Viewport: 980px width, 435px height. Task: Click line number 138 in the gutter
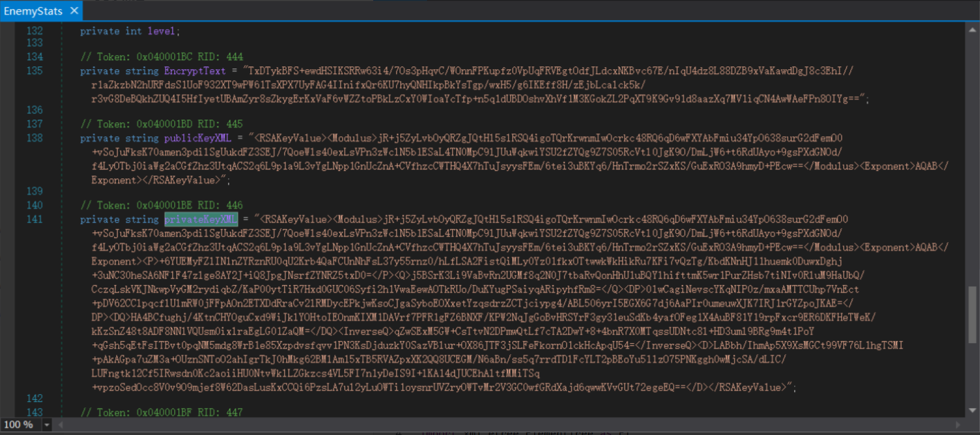[x=35, y=138]
